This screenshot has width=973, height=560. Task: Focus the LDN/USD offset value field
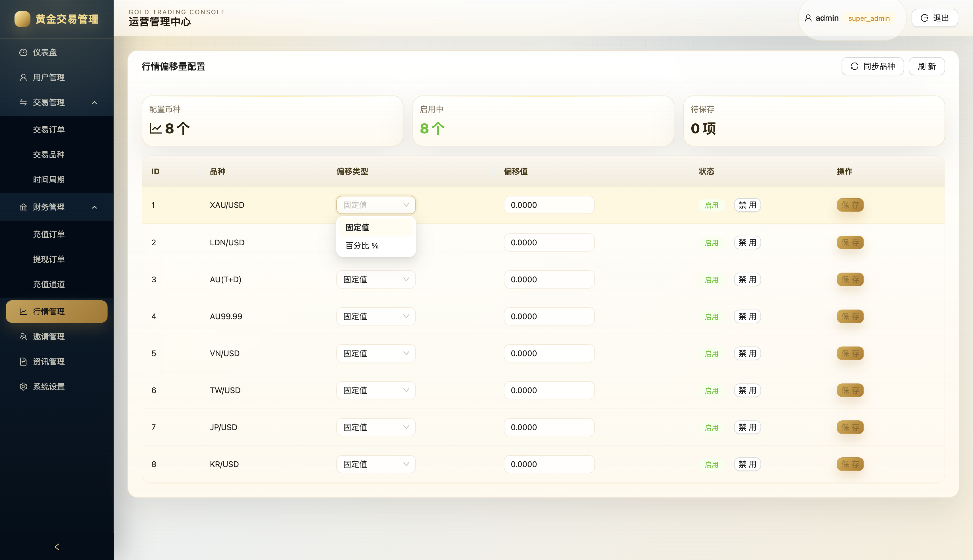pos(549,243)
